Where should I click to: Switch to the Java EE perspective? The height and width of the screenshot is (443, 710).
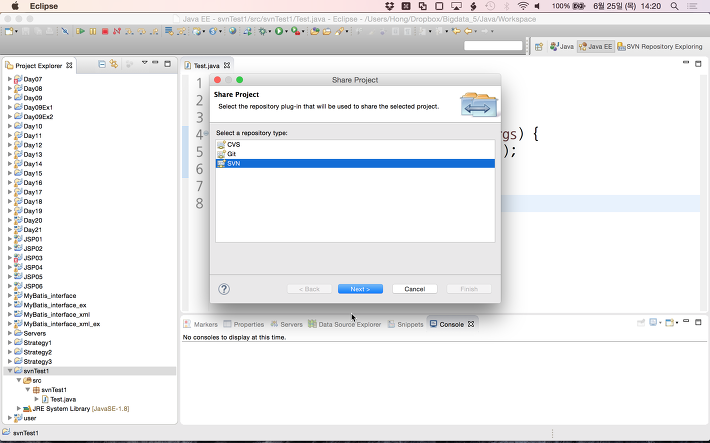click(595, 47)
